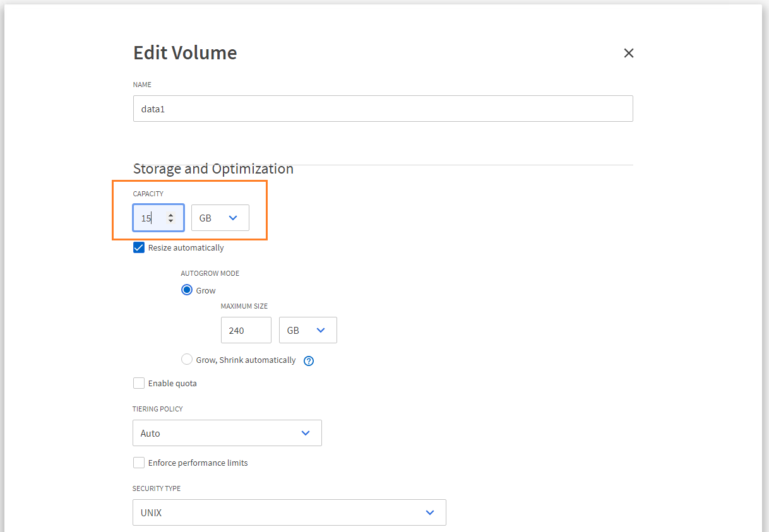The image size is (769, 532).
Task: Enable the quota checkbox
Action: point(139,383)
